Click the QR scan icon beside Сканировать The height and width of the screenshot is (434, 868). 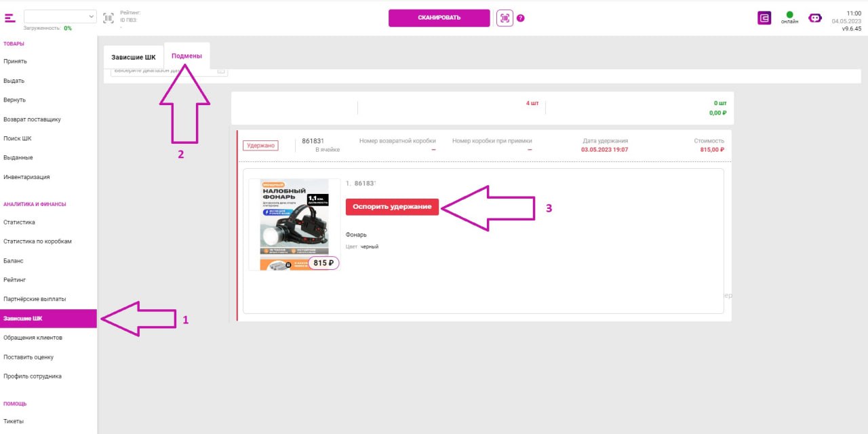(x=504, y=18)
